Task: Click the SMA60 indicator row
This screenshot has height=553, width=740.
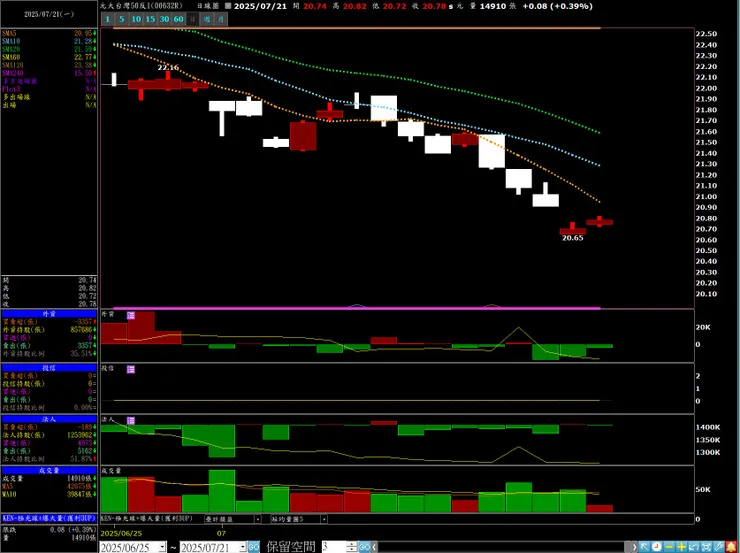Action: (x=49, y=57)
